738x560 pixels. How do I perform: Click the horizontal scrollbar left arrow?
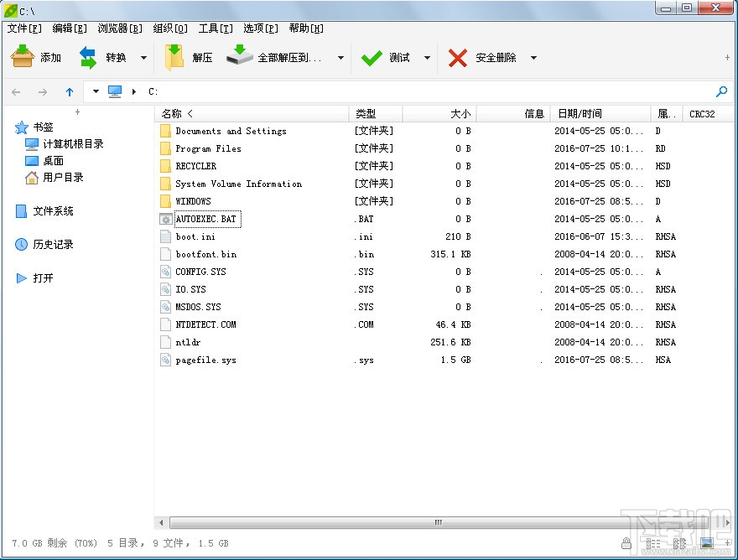coord(161,522)
